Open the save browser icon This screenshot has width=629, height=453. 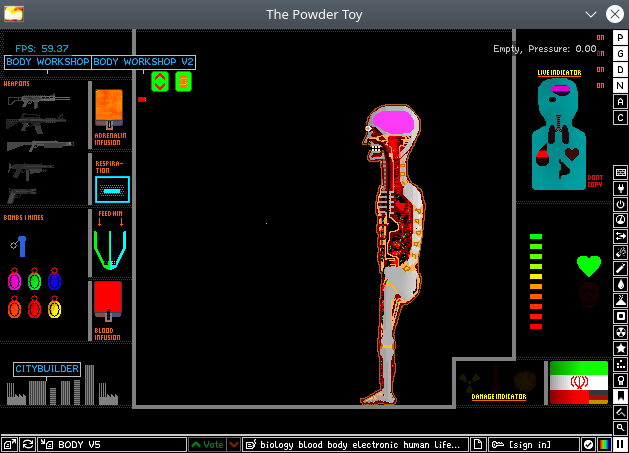click(x=10, y=445)
